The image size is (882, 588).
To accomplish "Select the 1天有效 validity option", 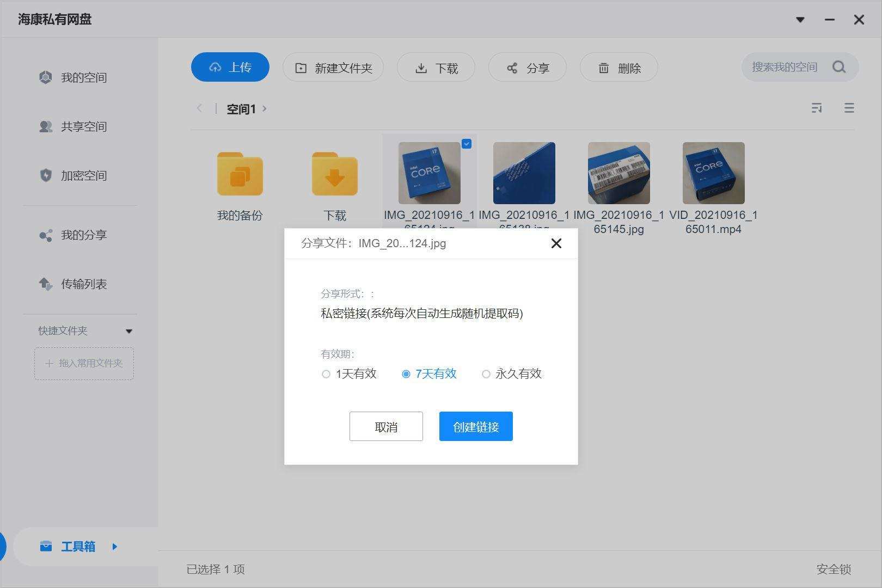I will coord(326,374).
